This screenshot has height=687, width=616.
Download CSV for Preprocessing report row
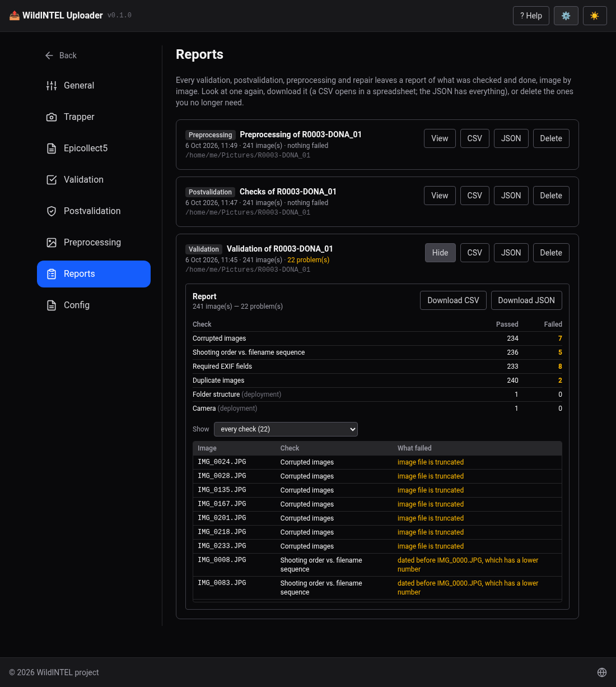[x=474, y=138]
